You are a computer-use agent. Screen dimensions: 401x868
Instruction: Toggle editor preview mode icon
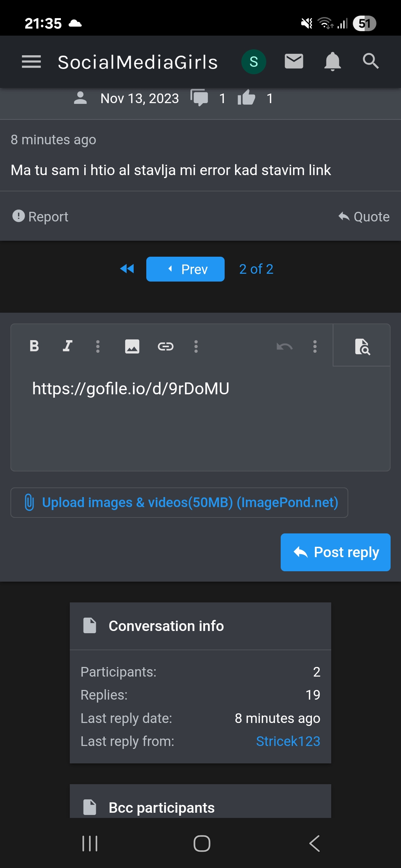pyautogui.click(x=362, y=346)
